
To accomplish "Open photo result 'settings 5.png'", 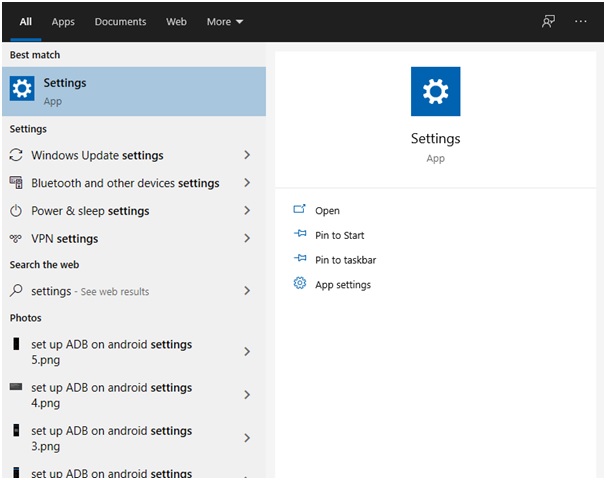I will click(x=111, y=351).
